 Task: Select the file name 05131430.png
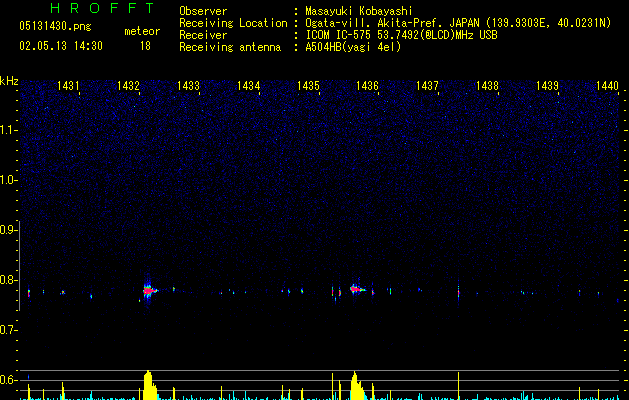[x=55, y=27]
